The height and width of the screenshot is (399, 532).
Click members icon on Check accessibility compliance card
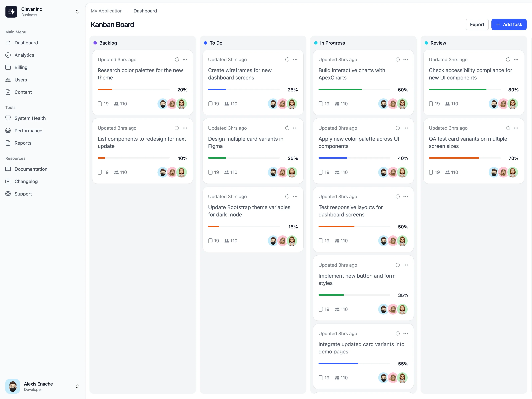tap(447, 104)
